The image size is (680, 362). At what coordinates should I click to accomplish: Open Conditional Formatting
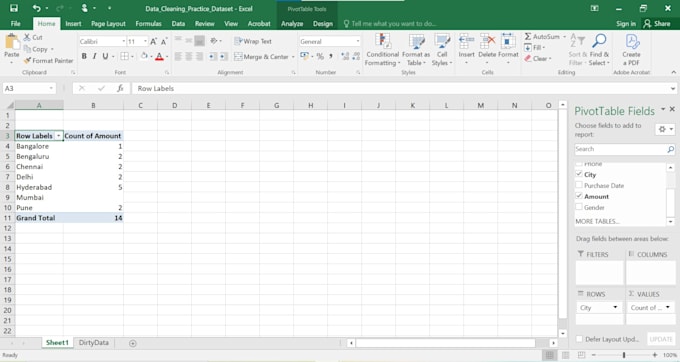[x=382, y=50]
